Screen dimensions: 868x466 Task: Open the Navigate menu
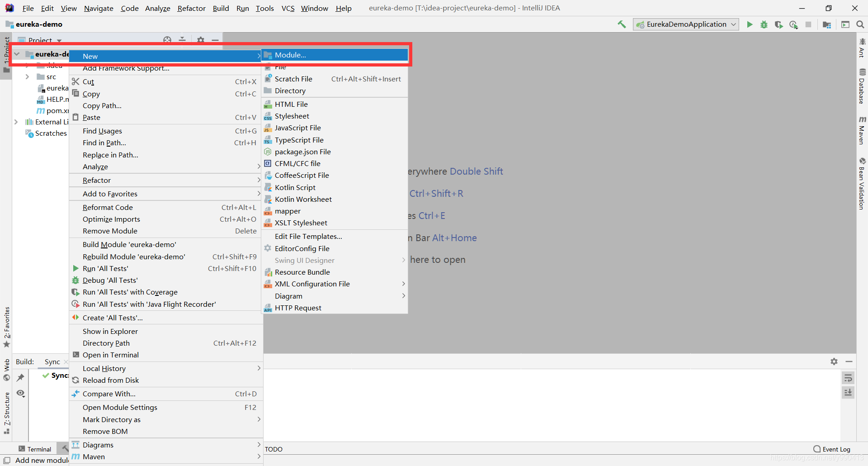pos(99,8)
